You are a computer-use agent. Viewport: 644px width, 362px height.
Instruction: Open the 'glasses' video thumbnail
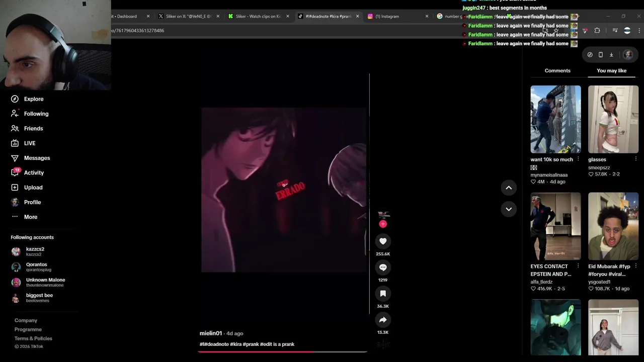[x=613, y=119]
